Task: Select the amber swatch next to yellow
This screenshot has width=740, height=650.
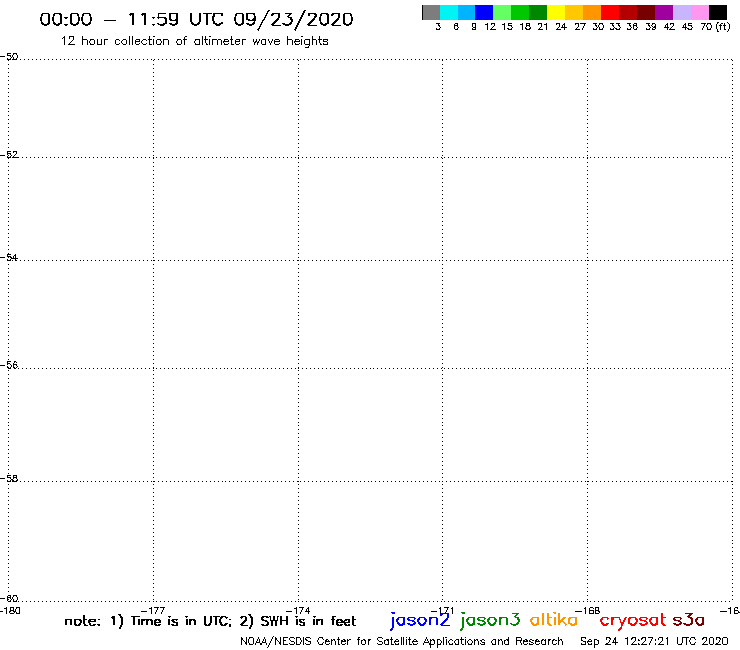Action: point(574,12)
